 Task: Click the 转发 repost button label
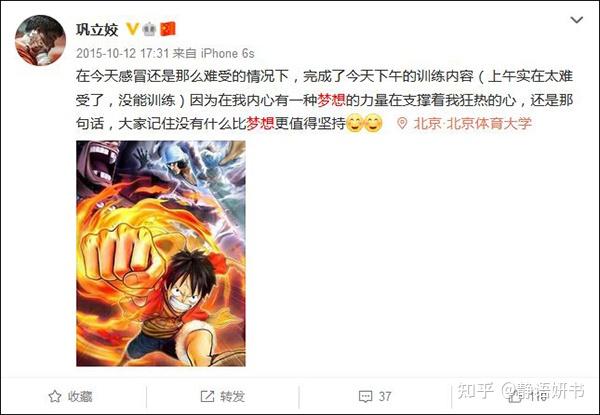tap(232, 397)
